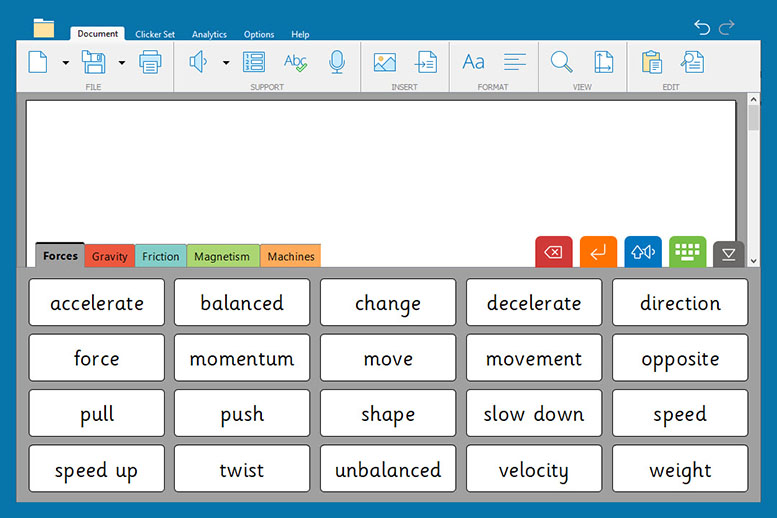Image resolution: width=777 pixels, height=518 pixels.
Task: Toggle the green on-screen keyboard button
Action: (x=688, y=253)
